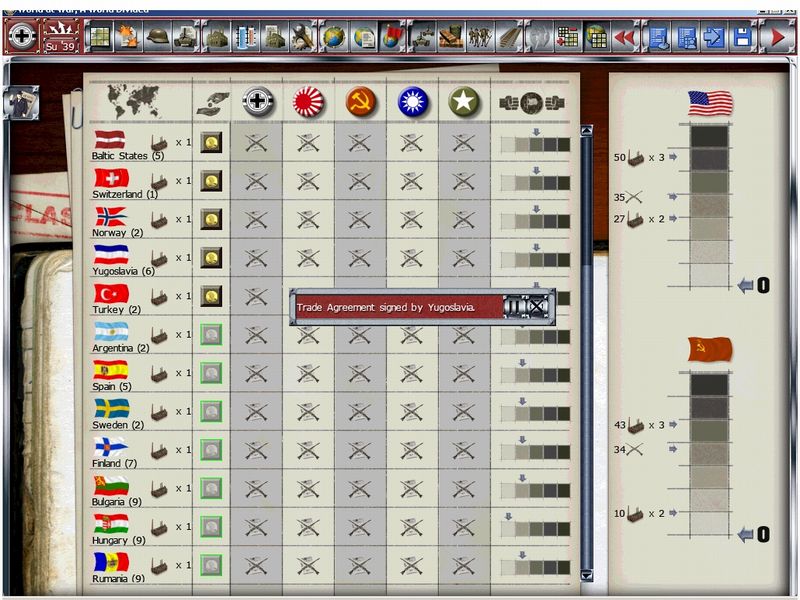Image resolution: width=800 pixels, height=600 pixels.
Task: Click the infantry helmet toolbar icon
Action: (x=157, y=37)
